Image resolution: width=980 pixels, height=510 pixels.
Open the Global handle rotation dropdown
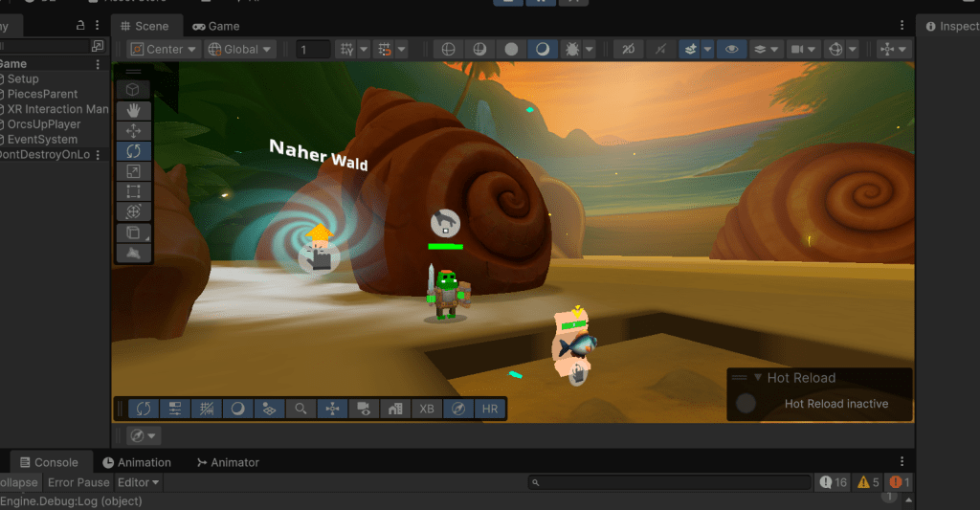[240, 49]
